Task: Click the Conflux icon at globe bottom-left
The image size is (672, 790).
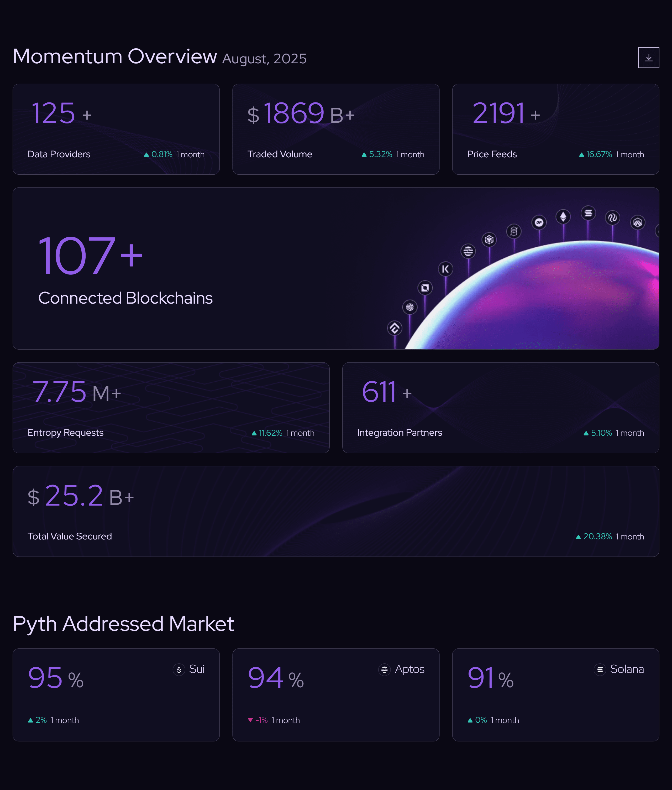Action: pos(395,328)
